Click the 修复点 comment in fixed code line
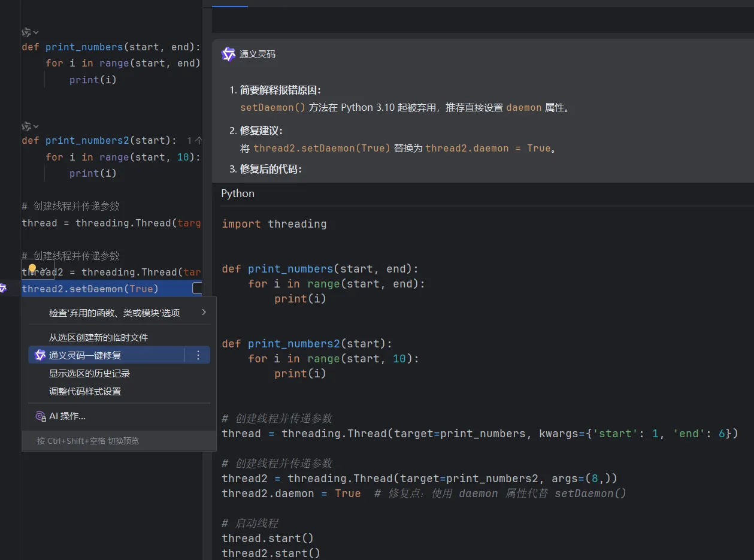754x560 pixels. pos(500,494)
